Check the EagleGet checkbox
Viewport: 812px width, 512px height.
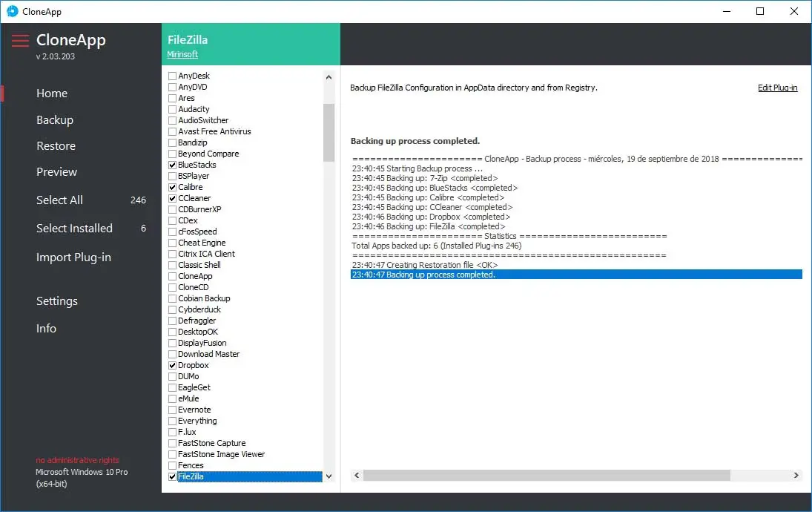pyautogui.click(x=173, y=388)
